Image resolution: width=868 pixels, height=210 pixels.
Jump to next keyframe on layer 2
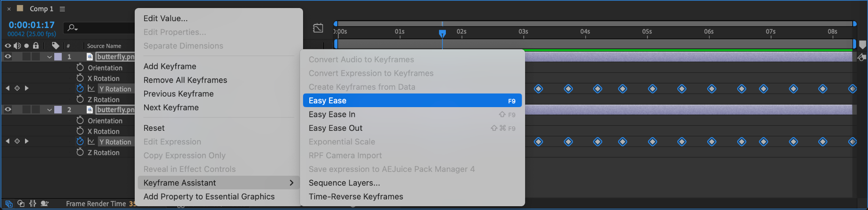[x=27, y=141]
